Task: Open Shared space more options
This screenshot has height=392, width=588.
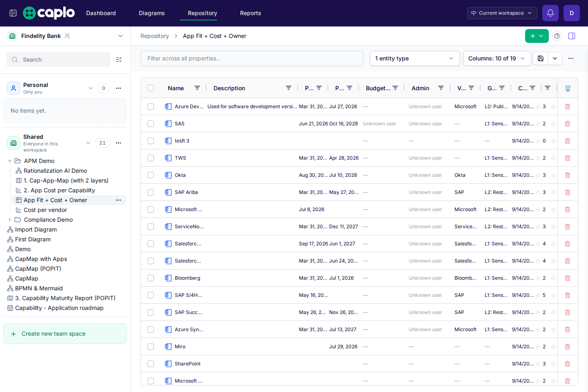Action: [118, 143]
